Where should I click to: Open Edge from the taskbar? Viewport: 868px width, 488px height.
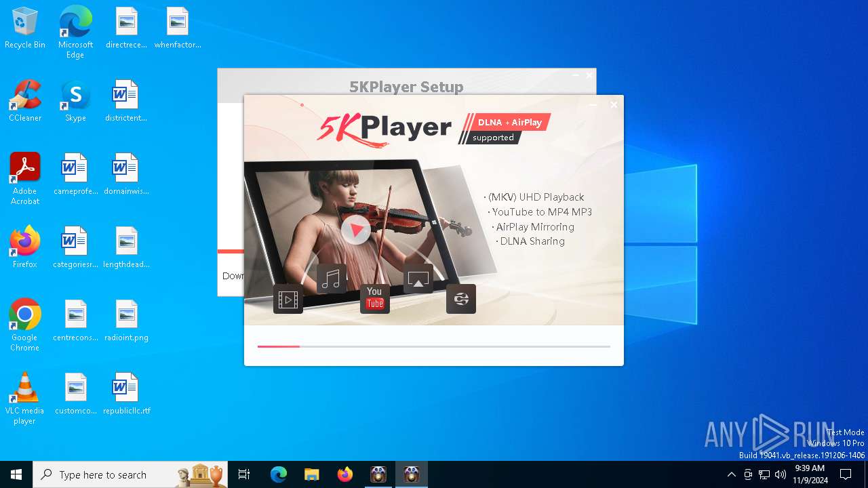279,474
